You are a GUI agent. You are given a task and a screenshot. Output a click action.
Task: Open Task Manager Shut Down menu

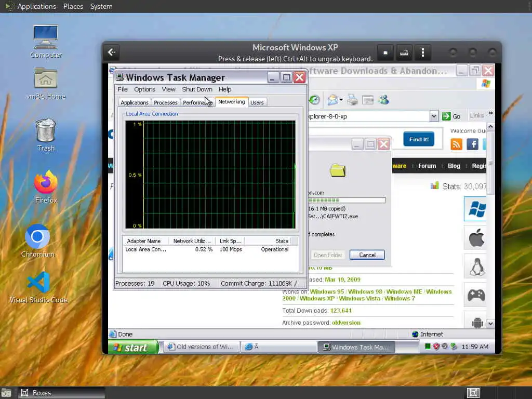click(x=197, y=89)
